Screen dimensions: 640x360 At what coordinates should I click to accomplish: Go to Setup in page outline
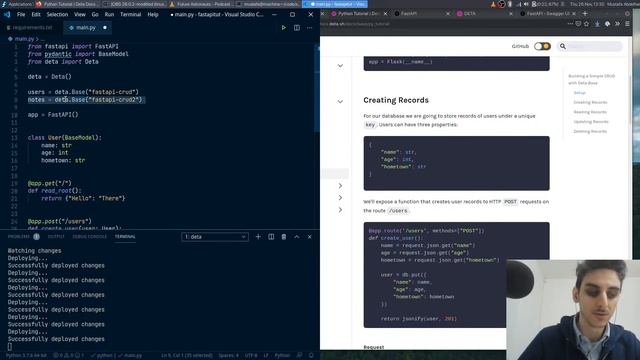579,93
